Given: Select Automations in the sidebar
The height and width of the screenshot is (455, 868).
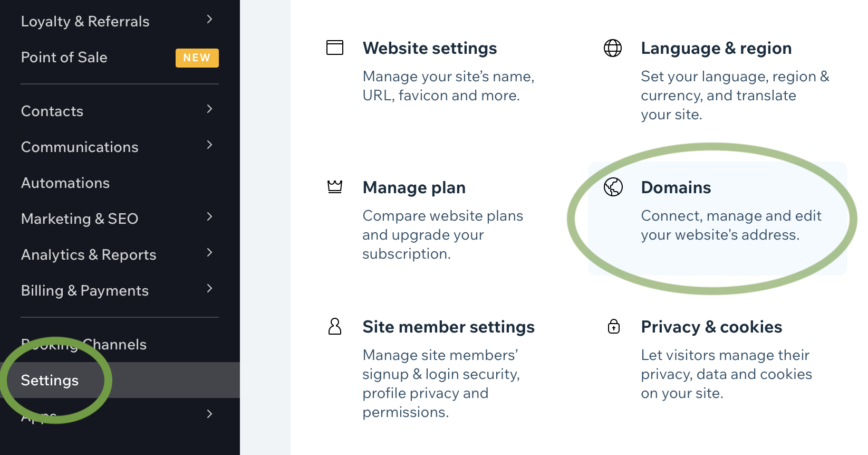Looking at the screenshot, I should click(x=65, y=183).
